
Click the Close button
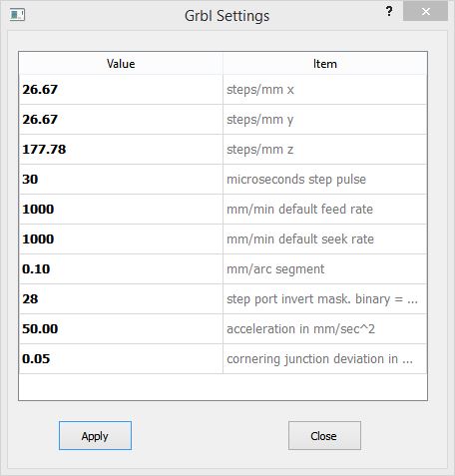tap(324, 436)
